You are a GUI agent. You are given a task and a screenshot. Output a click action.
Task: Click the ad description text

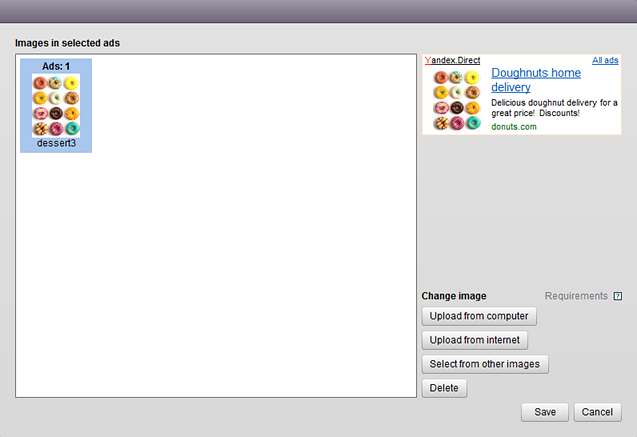(554, 108)
